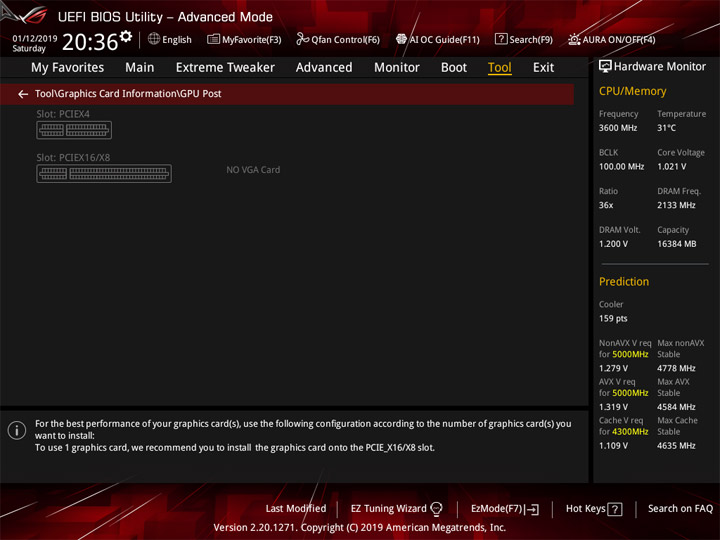Switch to Monitor tab
This screenshot has height=540, width=720.
click(397, 68)
